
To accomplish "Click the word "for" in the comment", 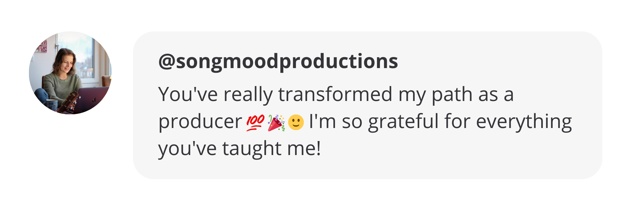I will pyautogui.click(x=457, y=122).
